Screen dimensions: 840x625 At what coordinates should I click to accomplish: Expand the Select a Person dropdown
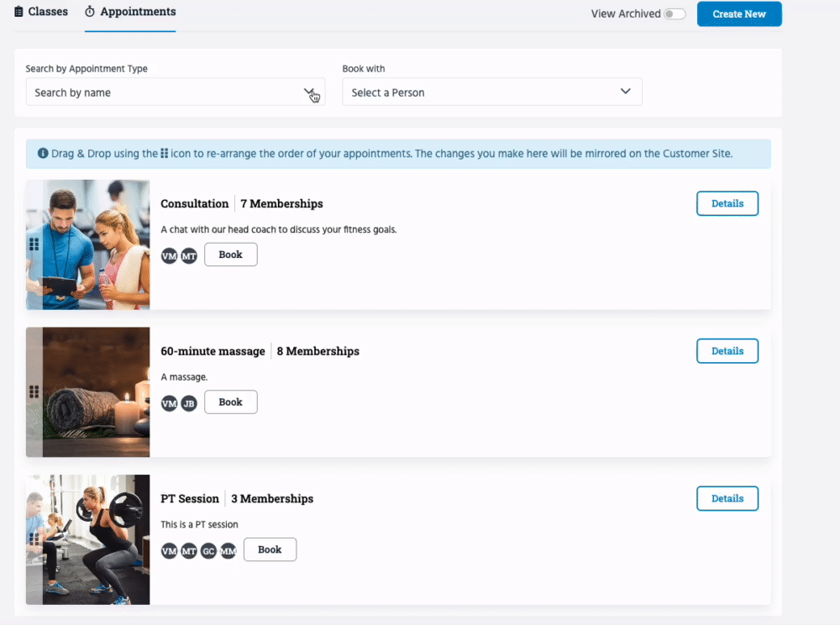[491, 92]
